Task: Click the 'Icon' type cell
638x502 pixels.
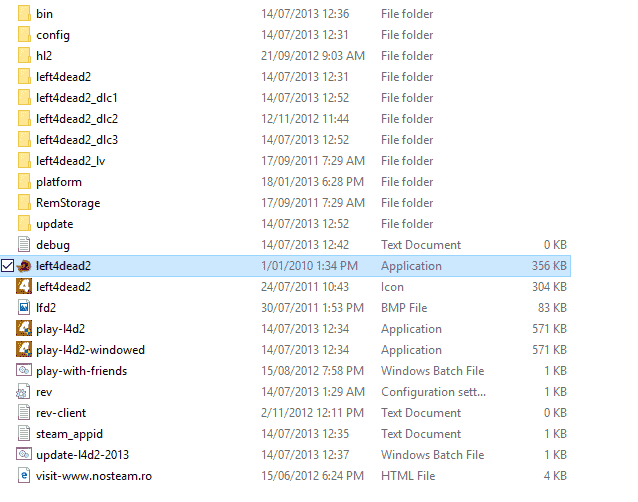Action: click(392, 287)
